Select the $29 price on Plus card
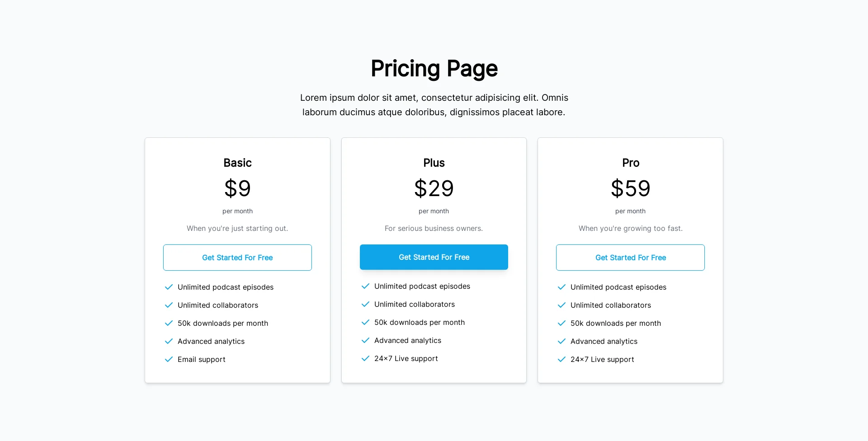This screenshot has width=868, height=441. [434, 188]
